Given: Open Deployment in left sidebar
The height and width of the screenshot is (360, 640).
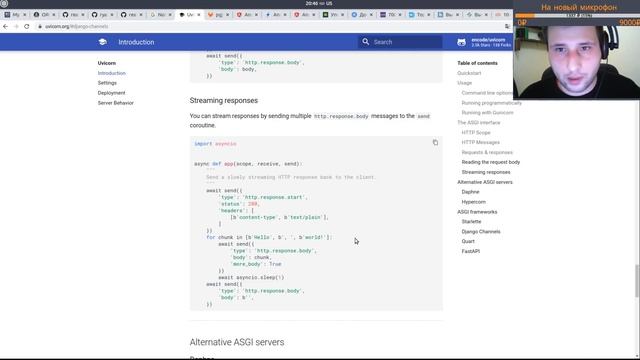Looking at the screenshot, I should (x=111, y=93).
